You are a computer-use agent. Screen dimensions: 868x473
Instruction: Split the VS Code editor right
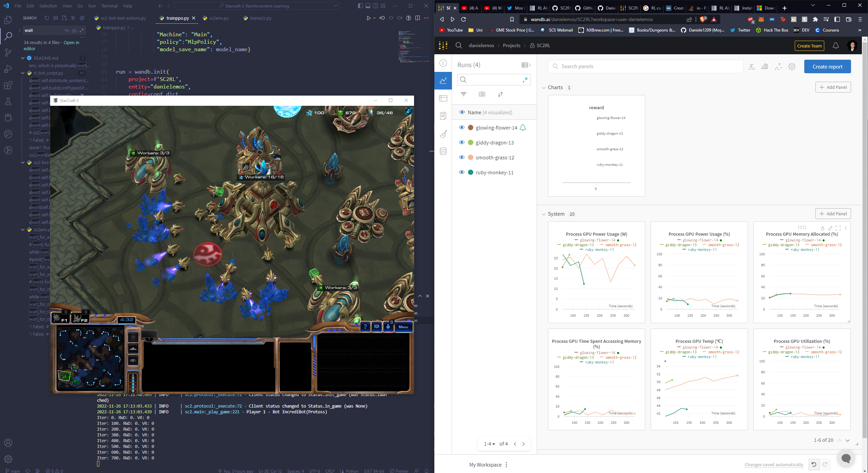click(x=417, y=18)
